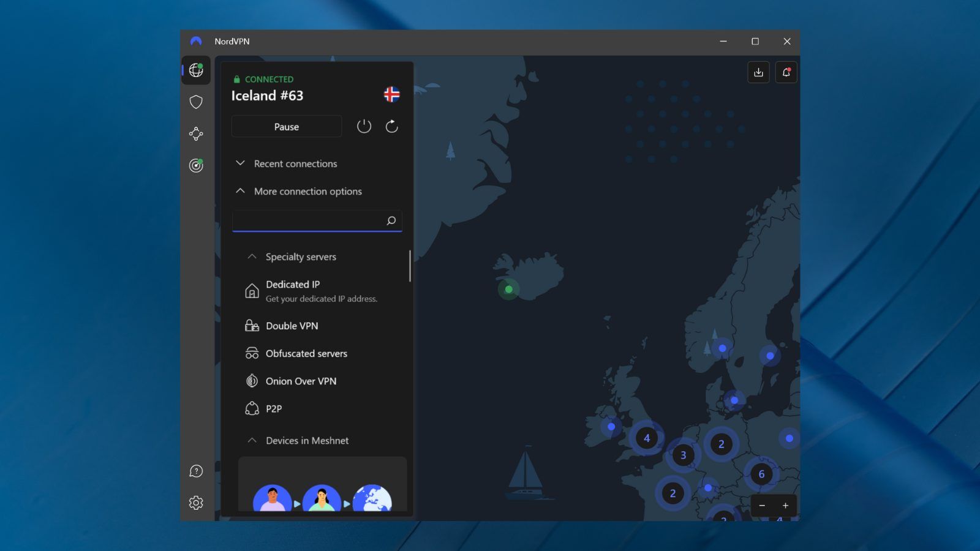The width and height of the screenshot is (980, 551).
Task: Pause the VPN connection
Action: tap(287, 127)
